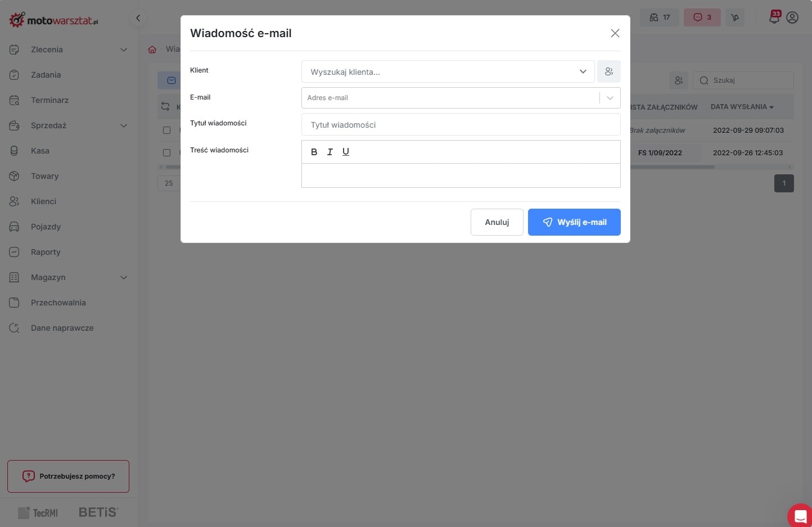This screenshot has height=527, width=812.
Task: Toggle italic formatting in message editor
Action: pos(330,152)
